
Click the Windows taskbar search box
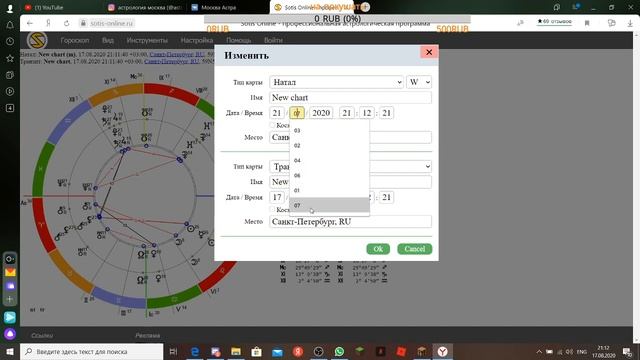point(91,351)
